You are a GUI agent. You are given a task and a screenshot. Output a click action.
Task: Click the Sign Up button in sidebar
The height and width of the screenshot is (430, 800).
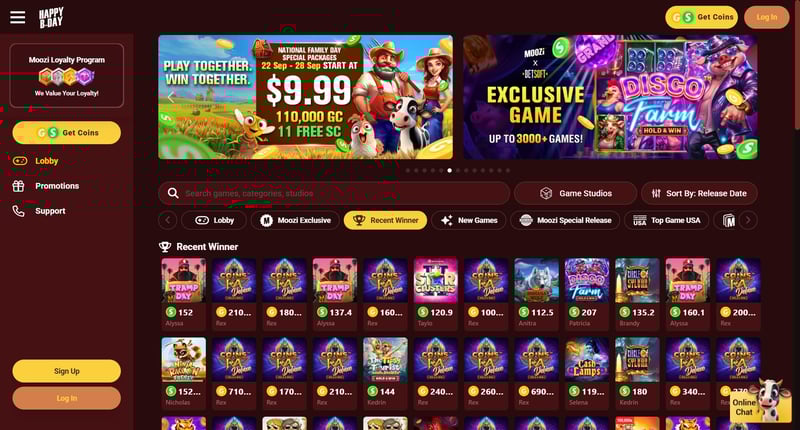67,371
